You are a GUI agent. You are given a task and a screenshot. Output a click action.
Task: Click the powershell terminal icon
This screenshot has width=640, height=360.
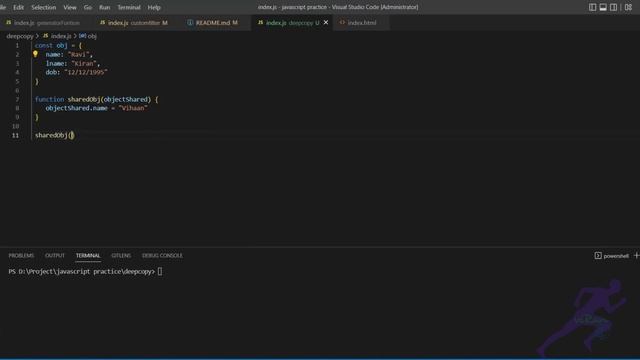(x=598, y=256)
